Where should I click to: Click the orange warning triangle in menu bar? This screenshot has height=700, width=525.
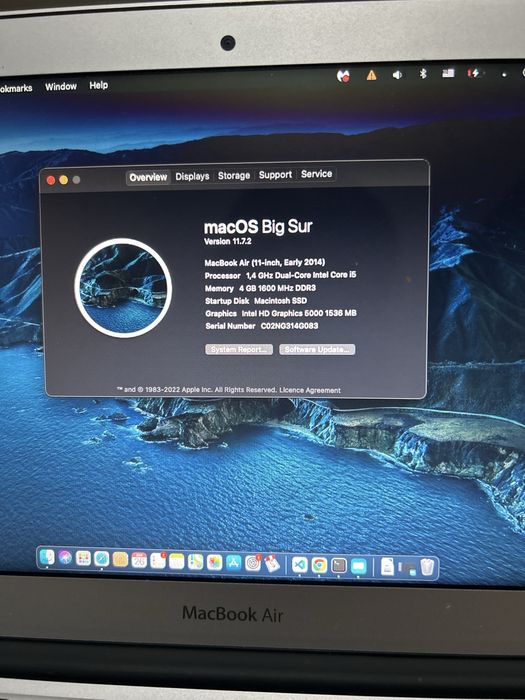point(371,75)
